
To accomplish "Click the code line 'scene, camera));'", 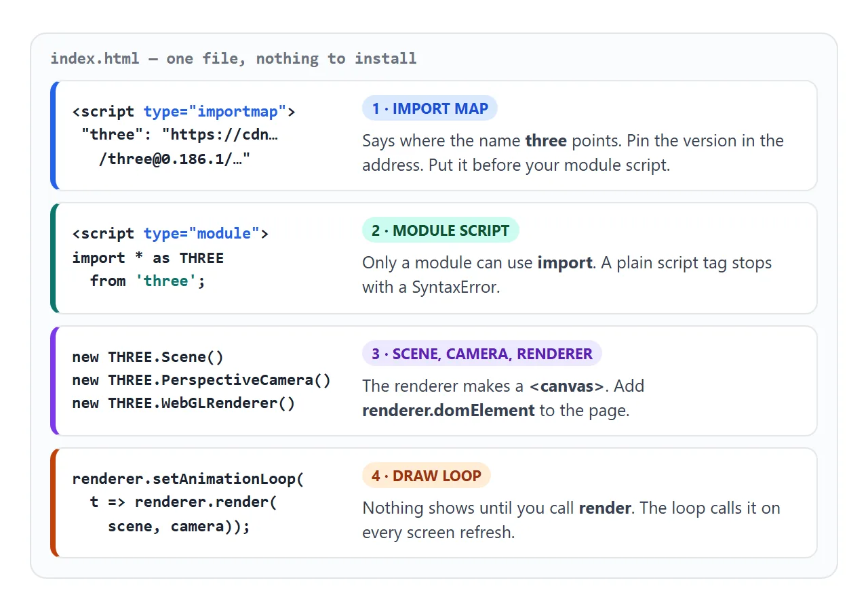I will point(179,527).
